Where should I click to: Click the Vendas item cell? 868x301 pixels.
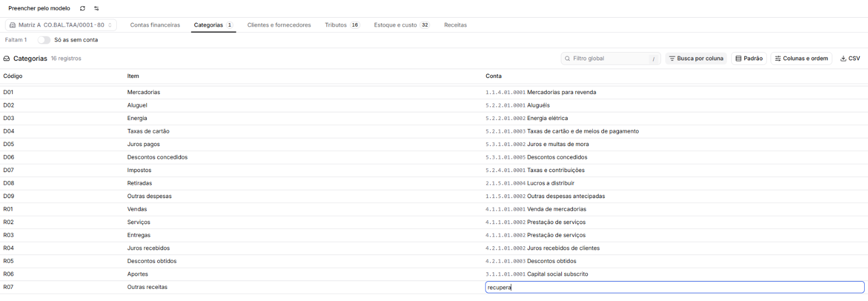[137, 209]
